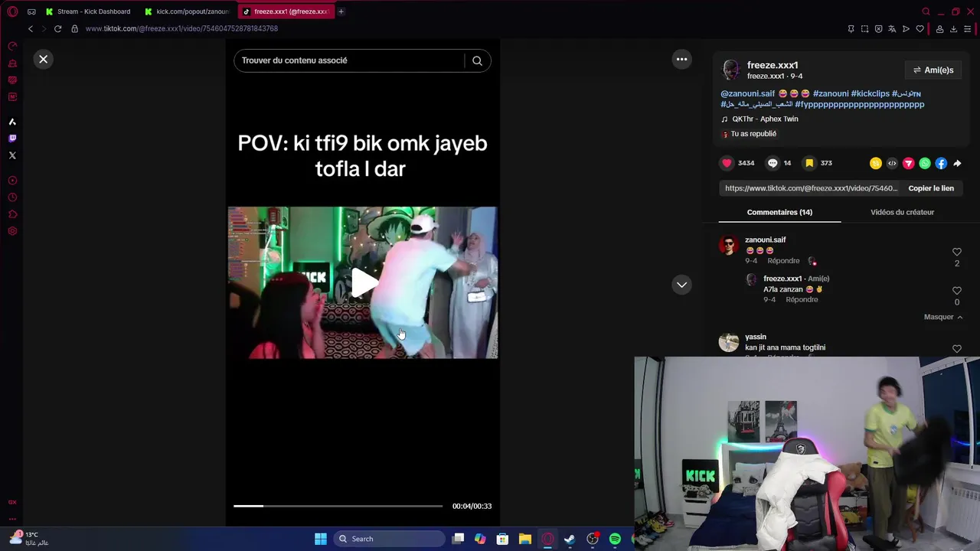
Task: Click the address bar URL
Action: (x=181, y=28)
